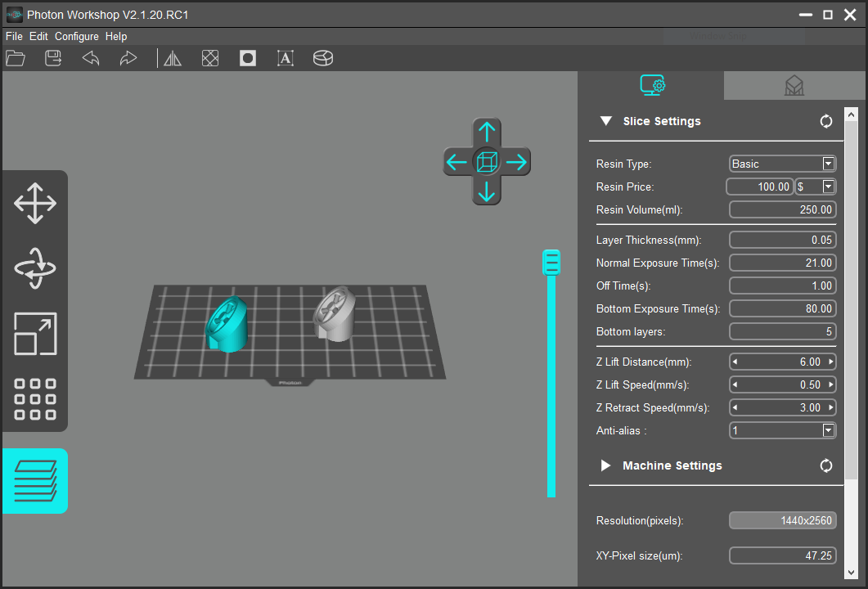Open the Configure menu
868x589 pixels.
(x=76, y=36)
